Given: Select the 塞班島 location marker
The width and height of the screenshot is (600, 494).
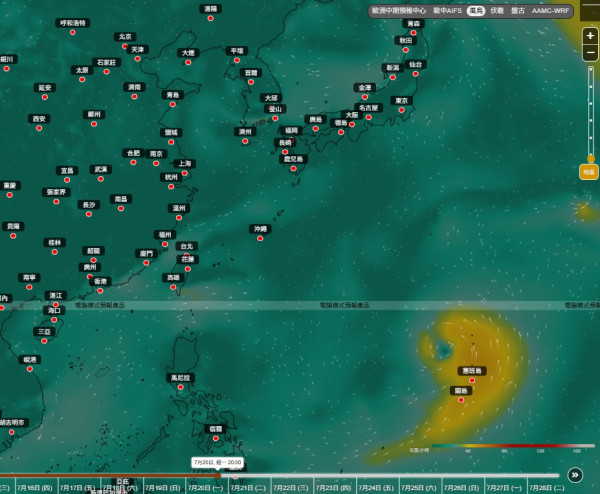Looking at the screenshot, I should (x=472, y=380).
